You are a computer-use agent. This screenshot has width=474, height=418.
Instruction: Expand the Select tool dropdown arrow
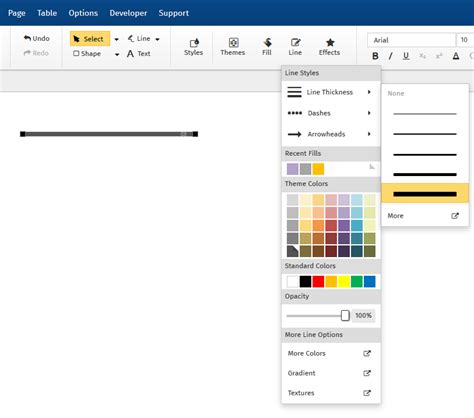pos(117,39)
